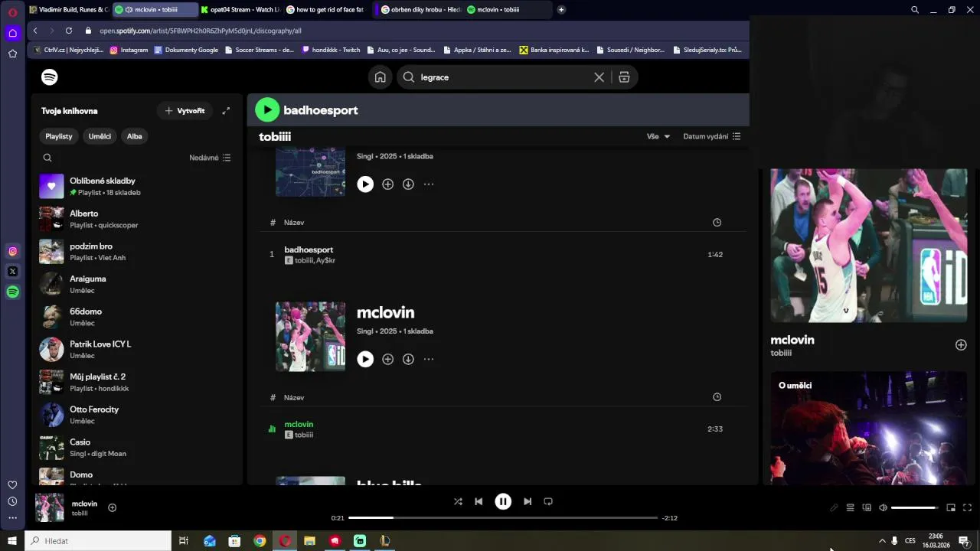
Task: Open the Casio single in the library
Action: (138, 448)
